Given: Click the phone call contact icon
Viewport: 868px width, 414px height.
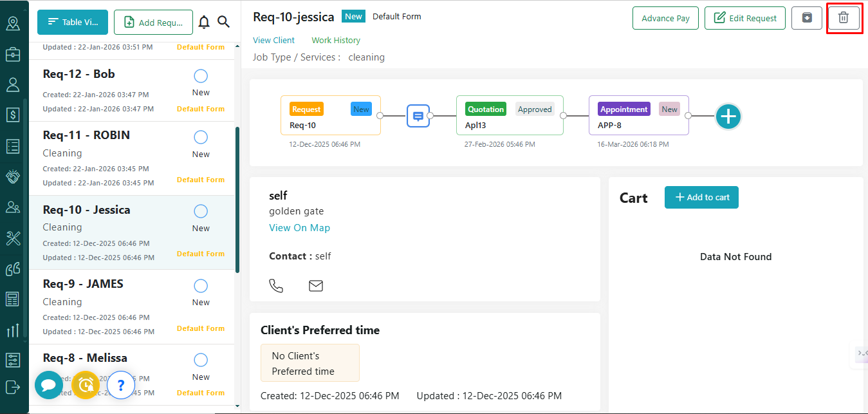Looking at the screenshot, I should click(276, 285).
